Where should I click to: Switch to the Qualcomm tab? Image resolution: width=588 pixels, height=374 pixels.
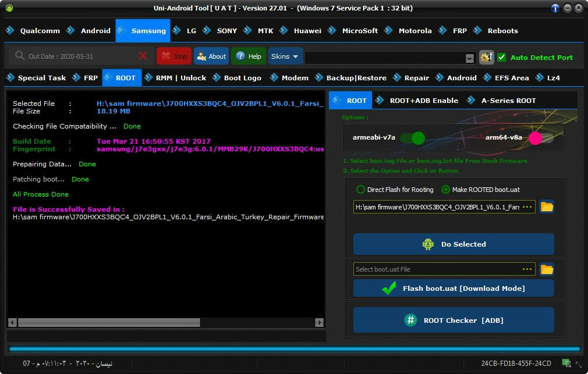33,31
